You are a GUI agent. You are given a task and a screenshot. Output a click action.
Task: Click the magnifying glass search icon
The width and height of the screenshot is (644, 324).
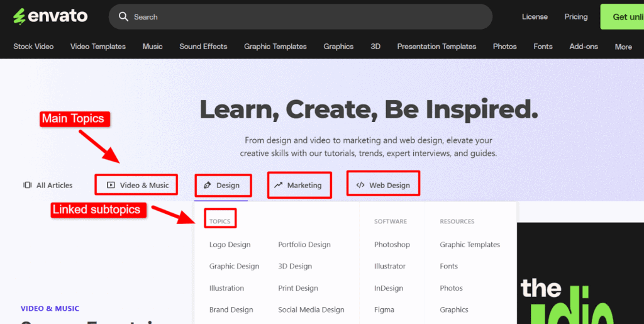[124, 17]
